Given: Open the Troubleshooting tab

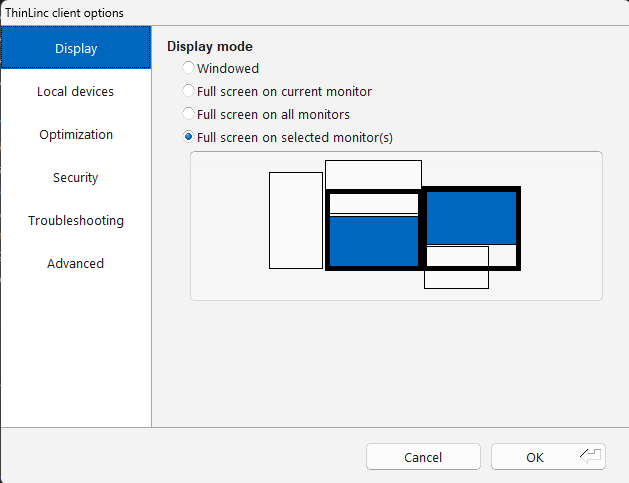Looking at the screenshot, I should 76,220.
